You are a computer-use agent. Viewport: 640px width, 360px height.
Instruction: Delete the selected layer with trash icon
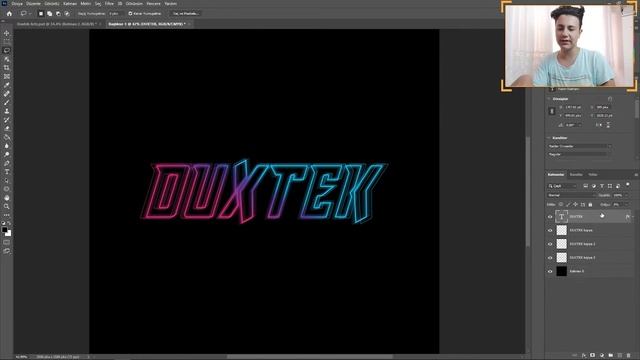[x=629, y=356]
